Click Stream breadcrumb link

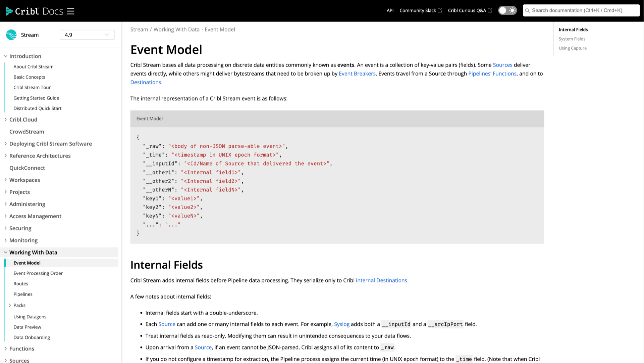click(x=139, y=30)
